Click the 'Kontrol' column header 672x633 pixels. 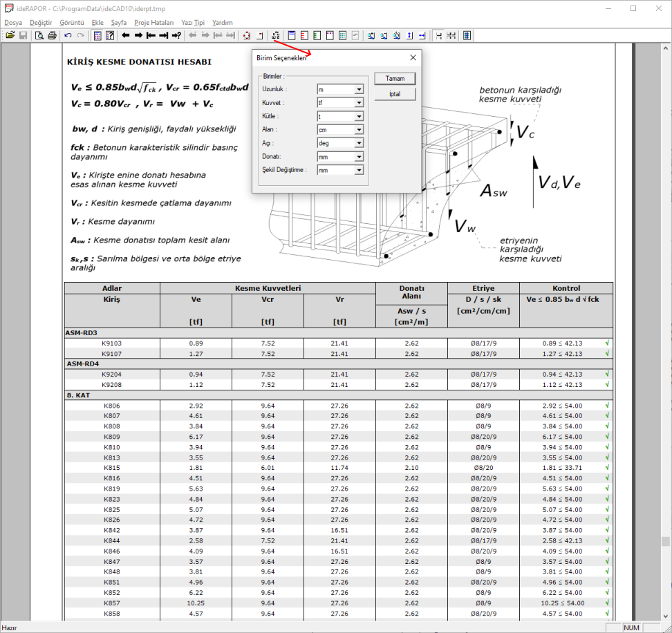pos(566,288)
